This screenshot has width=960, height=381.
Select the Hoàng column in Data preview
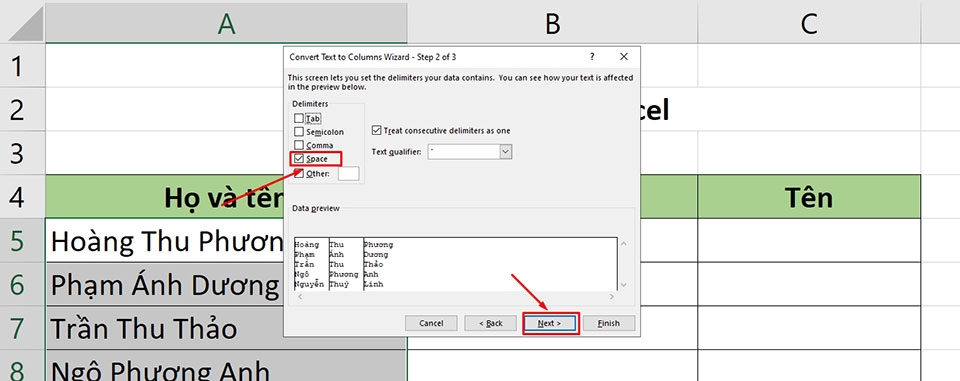point(311,264)
